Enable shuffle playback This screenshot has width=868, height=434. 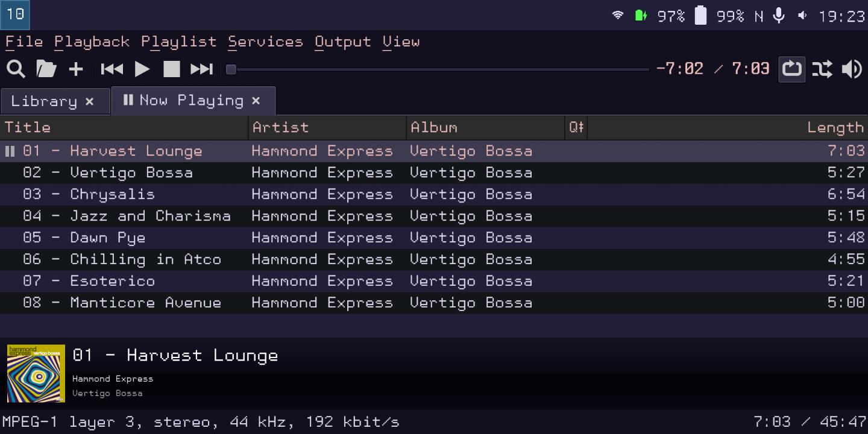pyautogui.click(x=822, y=69)
